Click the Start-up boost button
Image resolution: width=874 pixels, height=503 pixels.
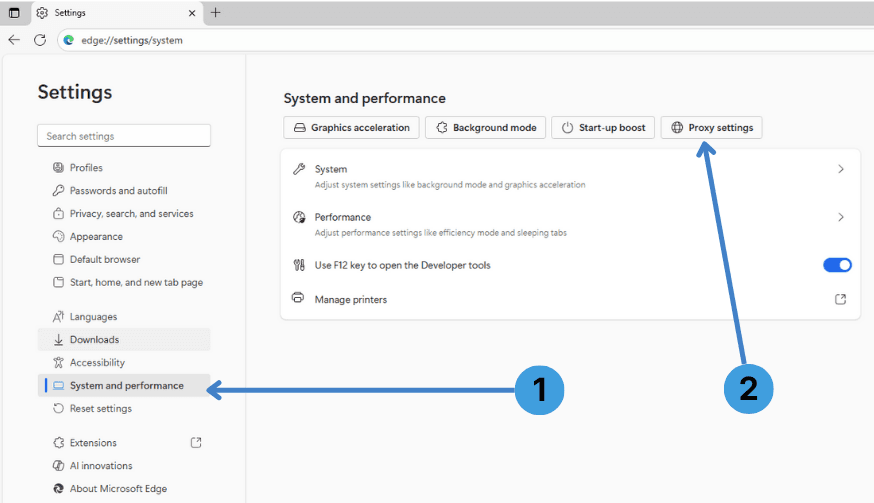pos(603,128)
